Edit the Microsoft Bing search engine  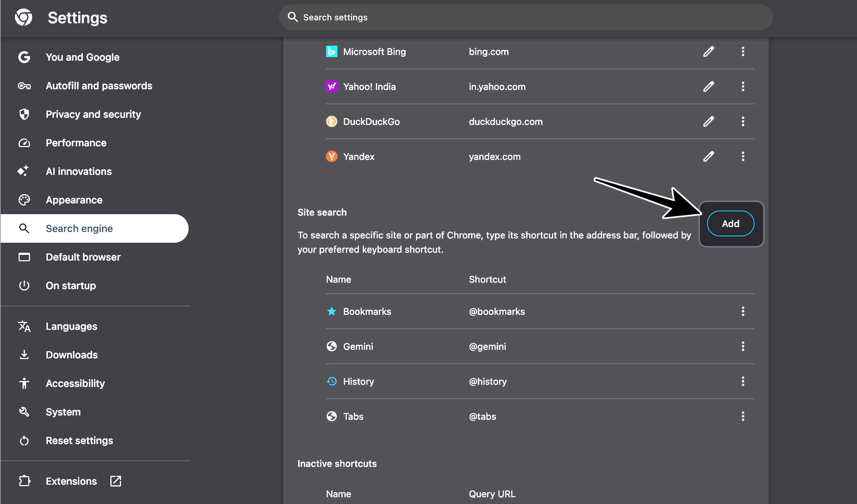(708, 52)
